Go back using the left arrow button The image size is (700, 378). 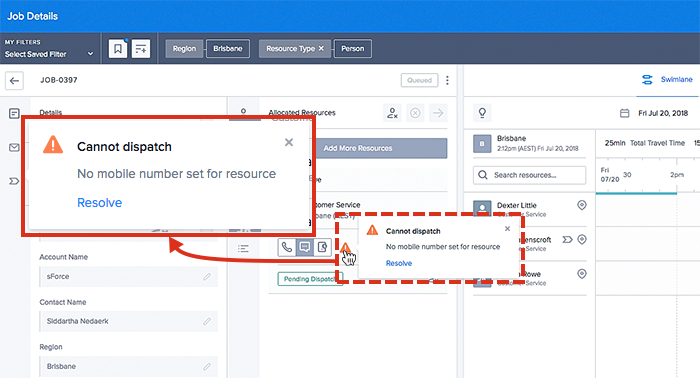tap(14, 81)
